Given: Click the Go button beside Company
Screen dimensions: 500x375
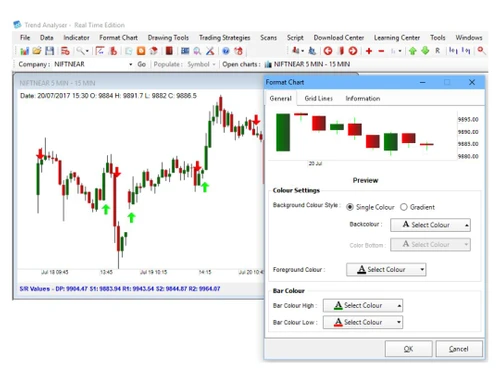Looking at the screenshot, I should coord(141,64).
